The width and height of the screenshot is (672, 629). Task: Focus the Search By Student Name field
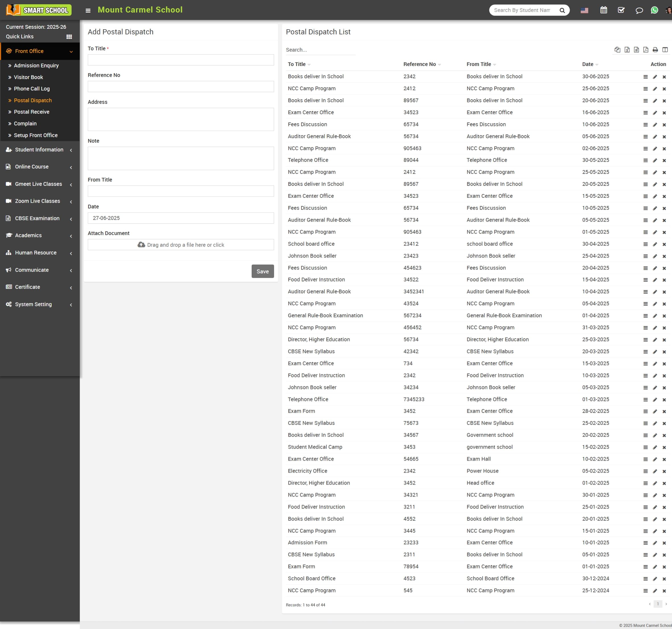click(x=522, y=10)
